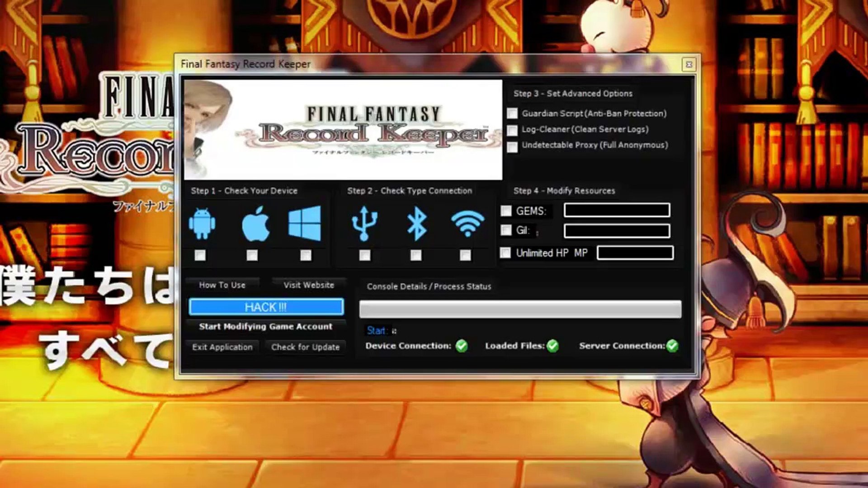This screenshot has height=488, width=868.
Task: Check the GEMS resource checkbox
Action: (506, 211)
